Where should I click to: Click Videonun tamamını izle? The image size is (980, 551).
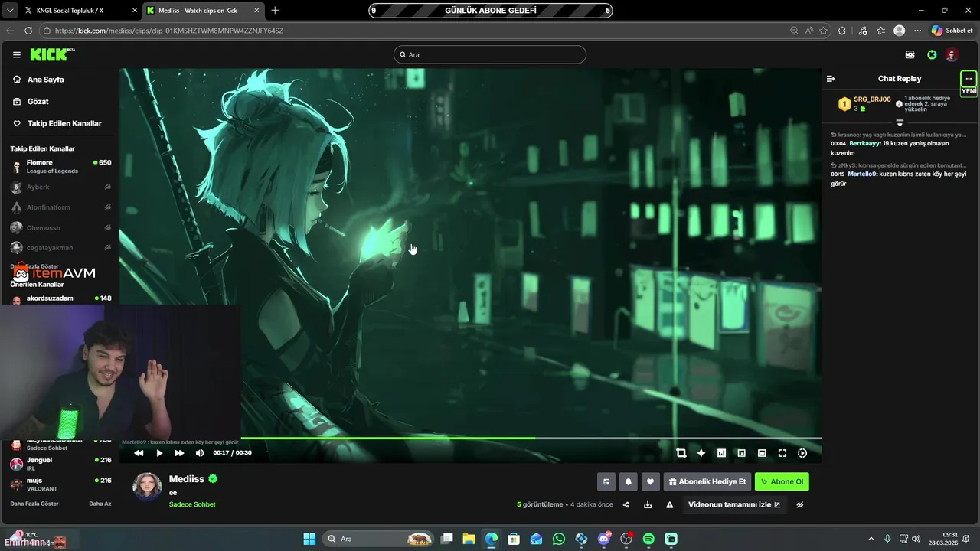pyautogui.click(x=734, y=505)
